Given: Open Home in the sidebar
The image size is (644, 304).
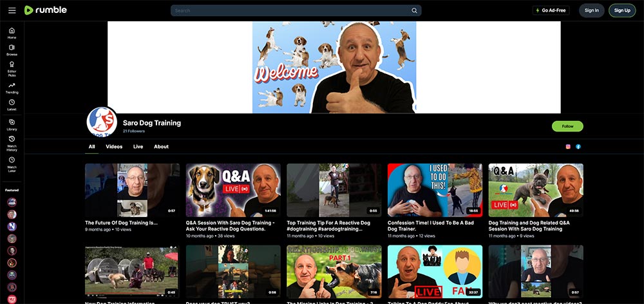Looking at the screenshot, I should click(12, 33).
